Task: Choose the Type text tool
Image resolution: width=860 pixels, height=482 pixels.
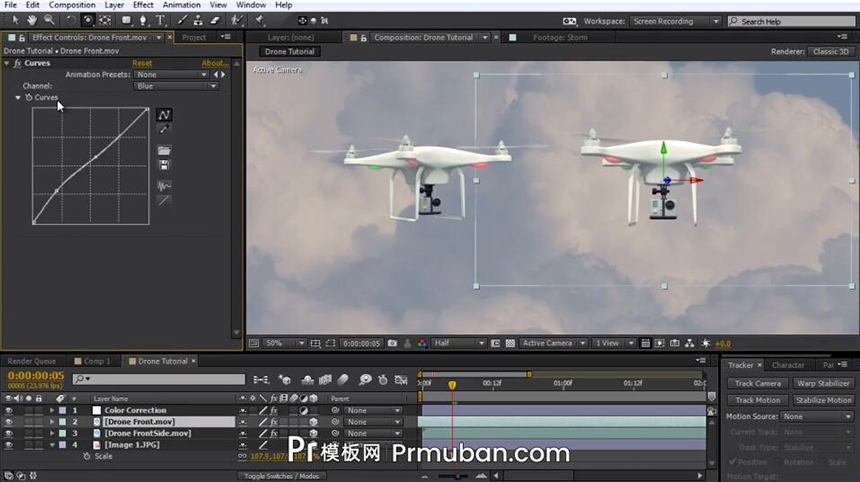Action: [x=161, y=20]
